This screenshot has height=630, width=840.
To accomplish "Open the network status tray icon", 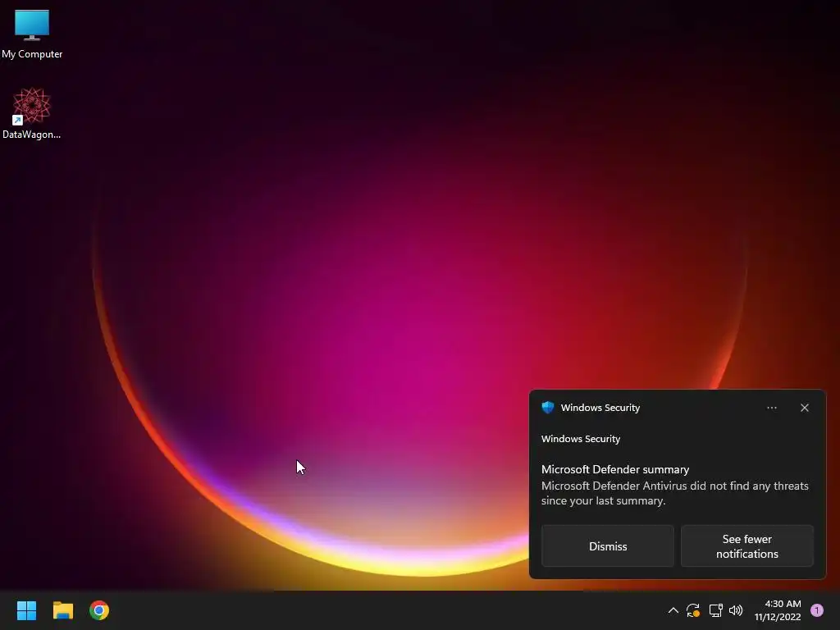I will click(715, 610).
